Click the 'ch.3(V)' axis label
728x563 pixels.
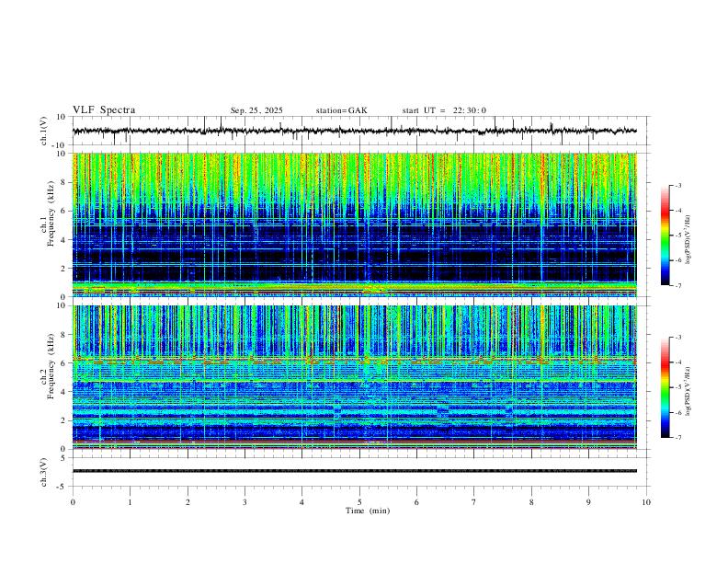click(x=44, y=472)
